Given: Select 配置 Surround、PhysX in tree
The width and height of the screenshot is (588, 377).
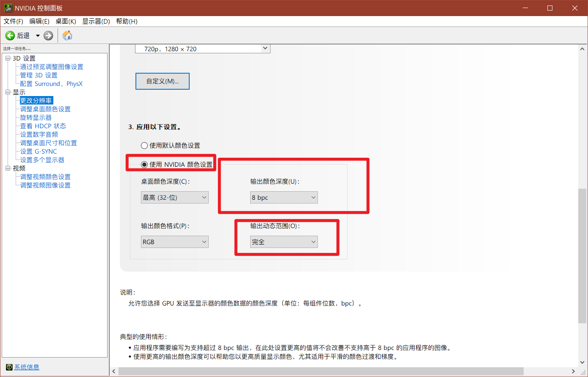Looking at the screenshot, I should coord(51,84).
